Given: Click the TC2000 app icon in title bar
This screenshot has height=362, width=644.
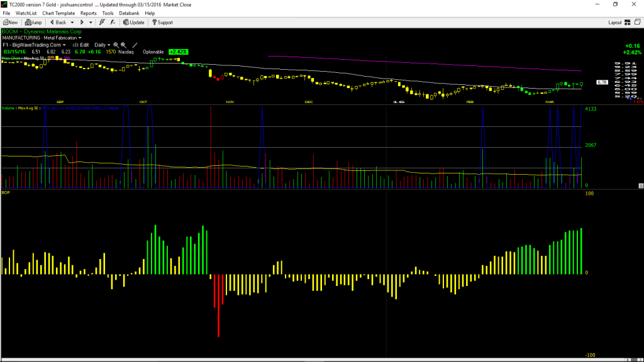Looking at the screenshot, I should (4, 4).
